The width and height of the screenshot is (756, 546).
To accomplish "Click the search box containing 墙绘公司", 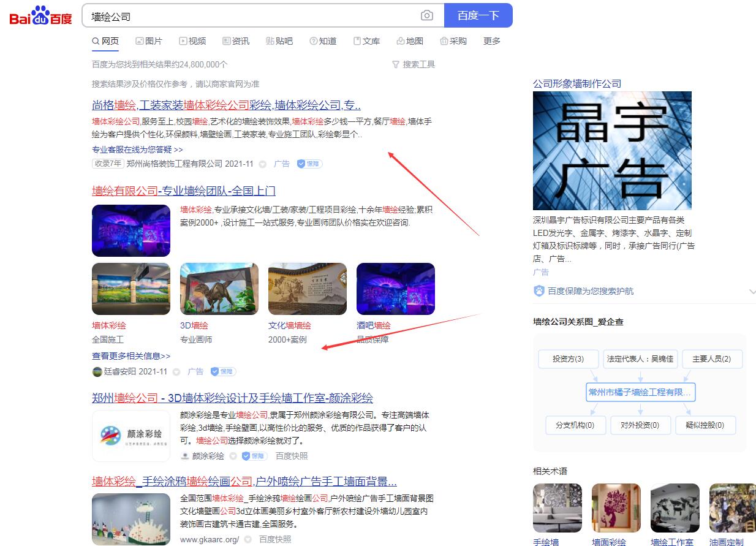I will point(251,16).
